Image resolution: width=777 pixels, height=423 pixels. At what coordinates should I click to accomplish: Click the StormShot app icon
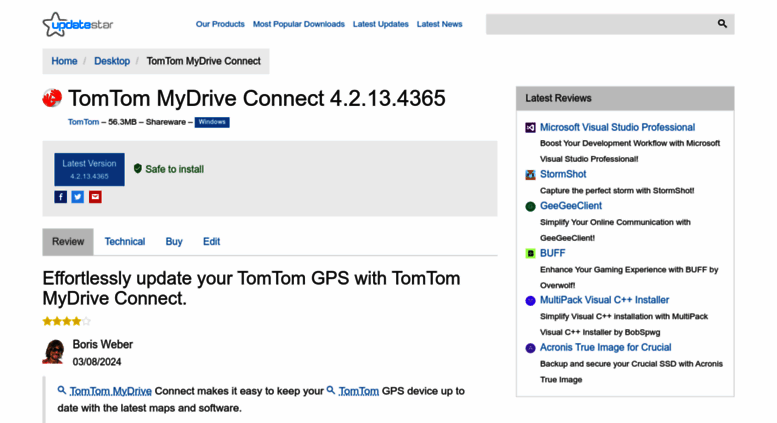click(530, 175)
